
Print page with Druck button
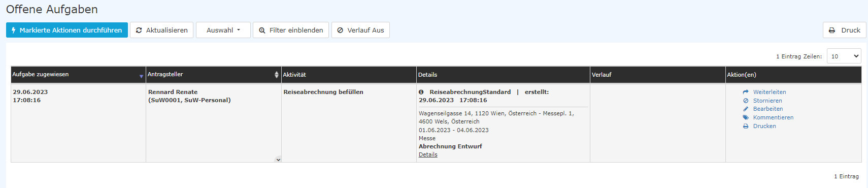(845, 30)
